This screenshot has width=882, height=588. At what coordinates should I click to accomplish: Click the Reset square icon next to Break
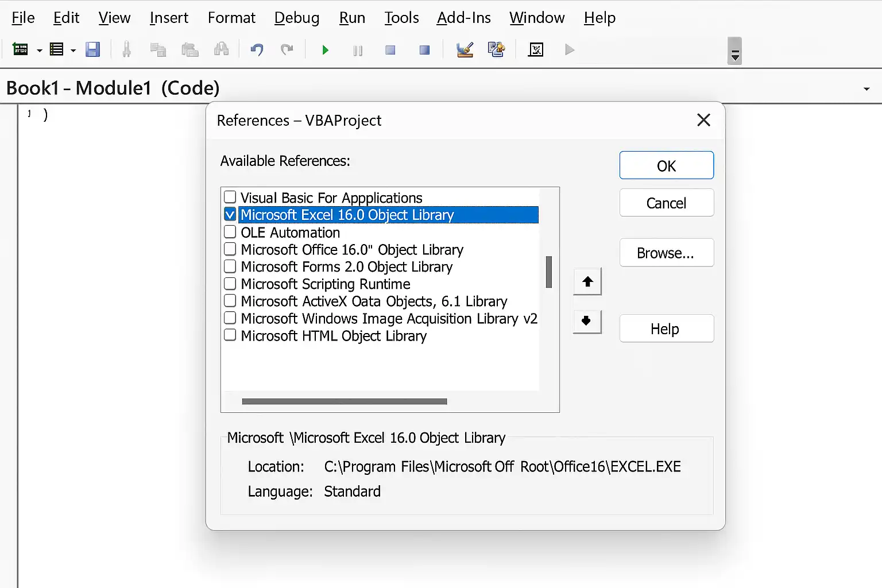click(390, 50)
